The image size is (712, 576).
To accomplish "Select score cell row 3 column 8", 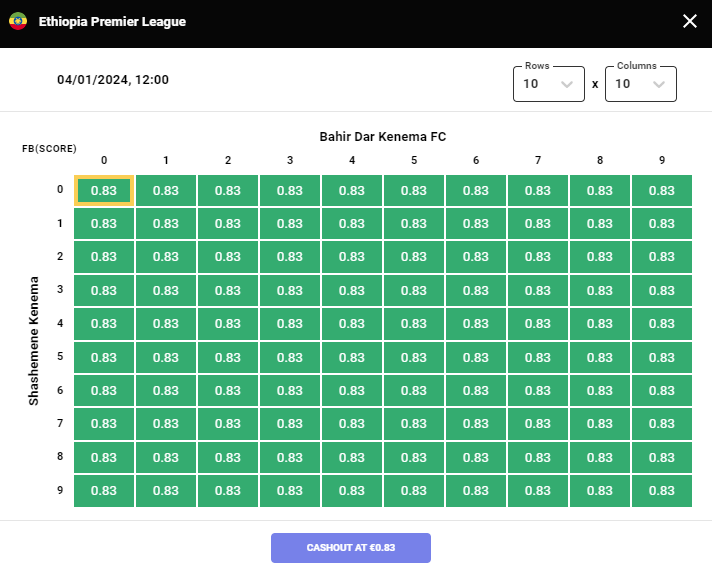I will (599, 291).
